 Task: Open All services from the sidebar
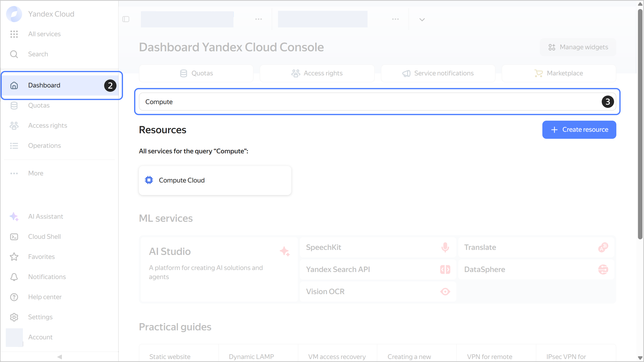pyautogui.click(x=44, y=34)
